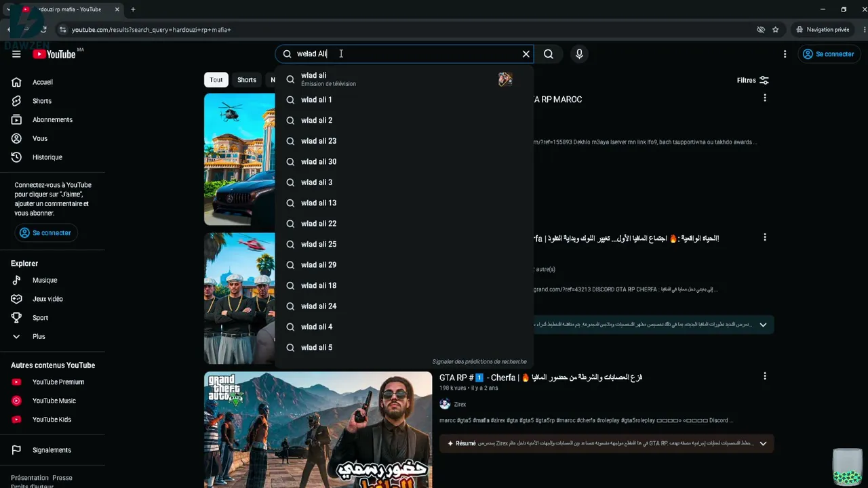The image size is (868, 488).
Task: Open the tab search dropdown arrow
Action: (x=8, y=9)
